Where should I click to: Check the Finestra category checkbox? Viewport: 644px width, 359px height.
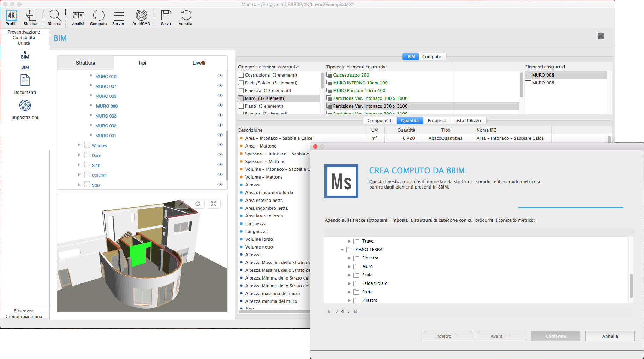point(241,91)
